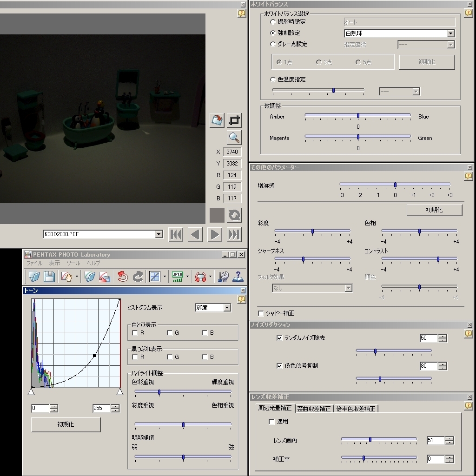The height and width of the screenshot is (476, 476).
Task: Click the rotate image icon beside crop
Action: 217,120
